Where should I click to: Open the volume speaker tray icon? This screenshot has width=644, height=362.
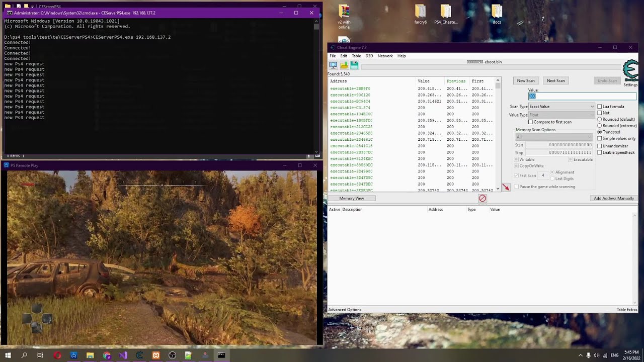tap(597, 355)
